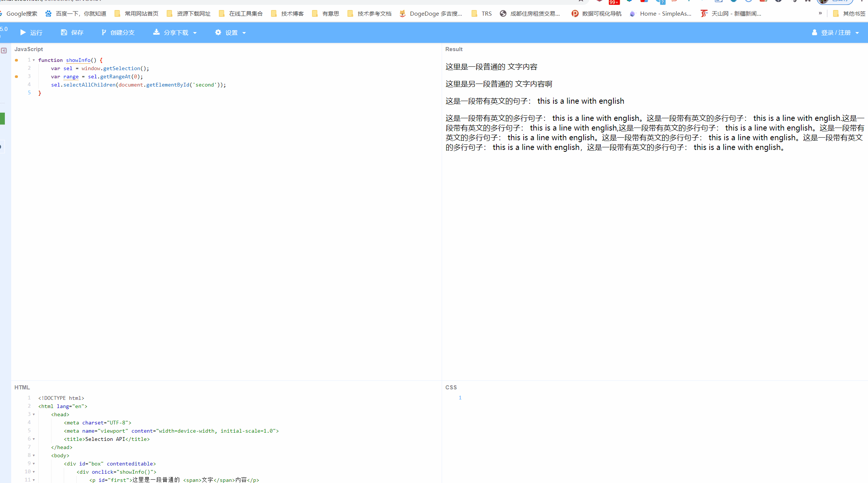Click the Result panel label
Image resolution: width=868 pixels, height=483 pixels.
pyautogui.click(x=454, y=49)
